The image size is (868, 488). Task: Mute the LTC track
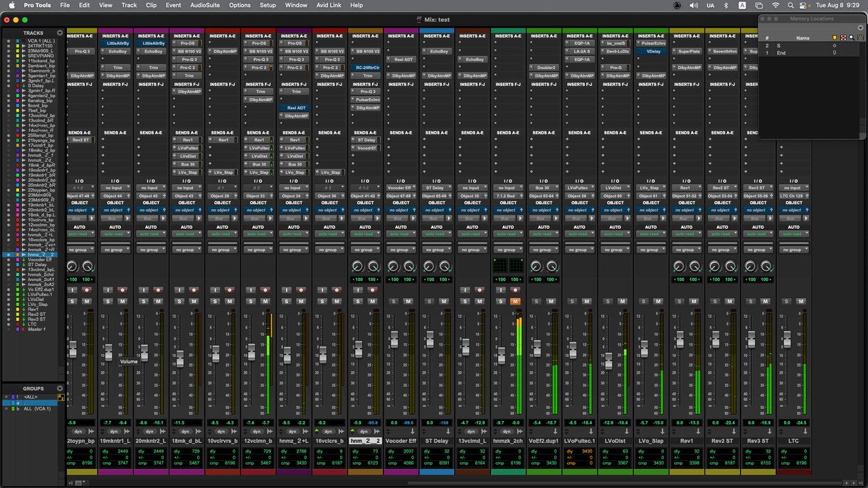[801, 301]
